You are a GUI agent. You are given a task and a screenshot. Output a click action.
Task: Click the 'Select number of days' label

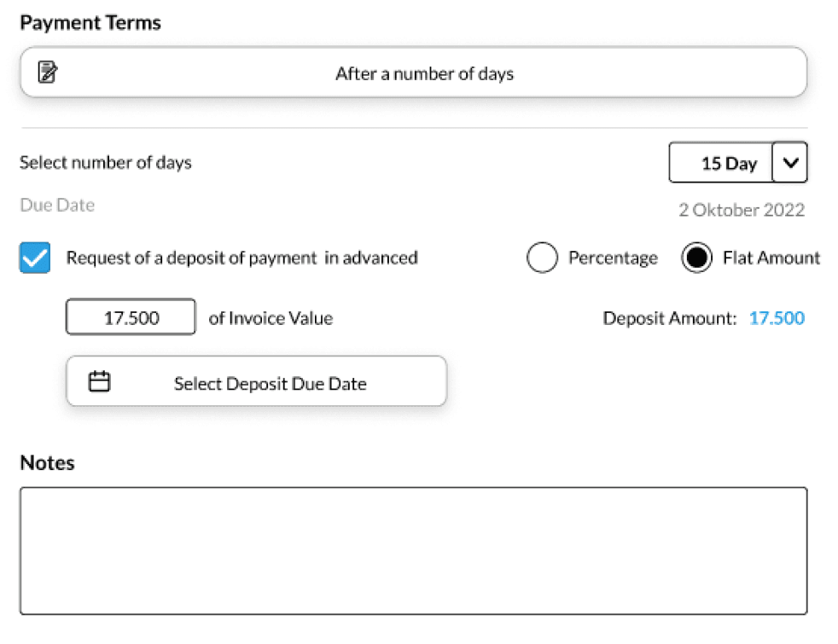point(105,162)
